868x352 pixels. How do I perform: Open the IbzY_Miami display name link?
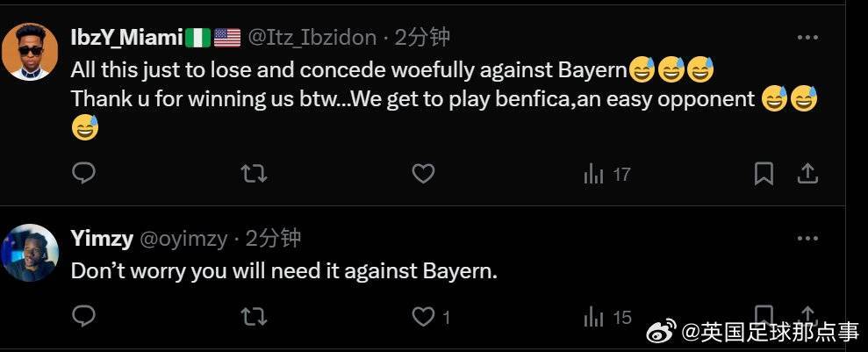(x=127, y=37)
